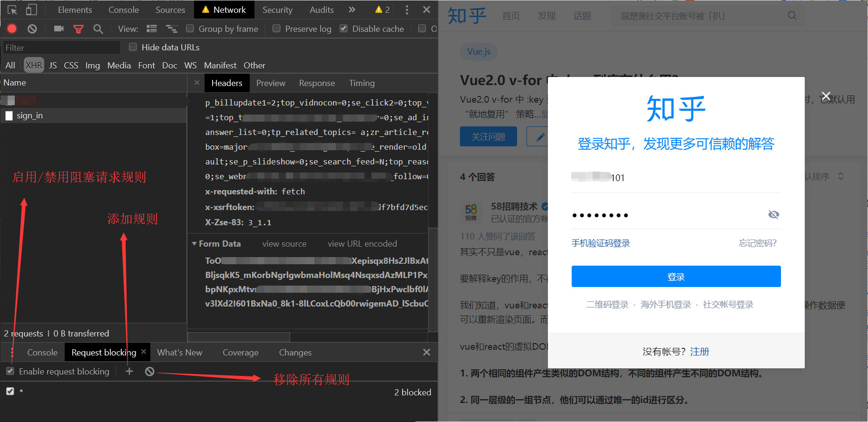Toggle the network filter funnel icon

click(78, 29)
